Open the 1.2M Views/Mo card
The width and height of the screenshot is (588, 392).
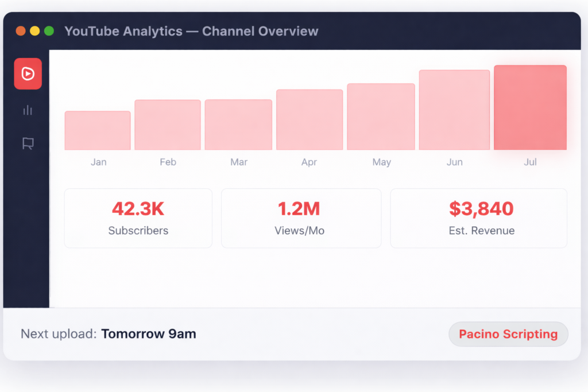[x=301, y=218]
